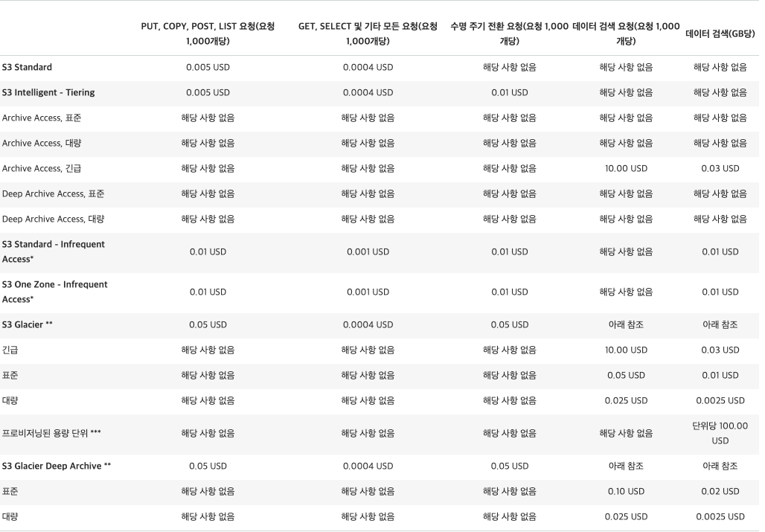Click the S3 Glacier ** row label
765x532 pixels.
pyautogui.click(x=28, y=325)
